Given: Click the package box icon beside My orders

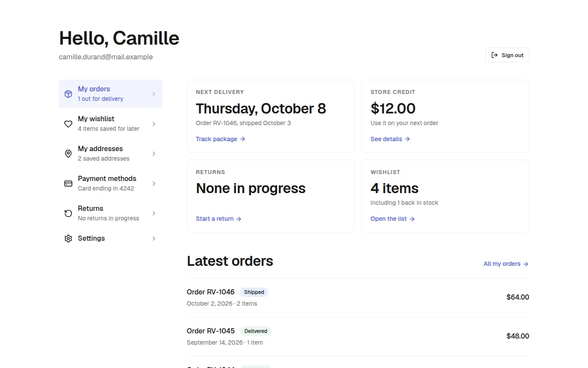Looking at the screenshot, I should [x=68, y=94].
